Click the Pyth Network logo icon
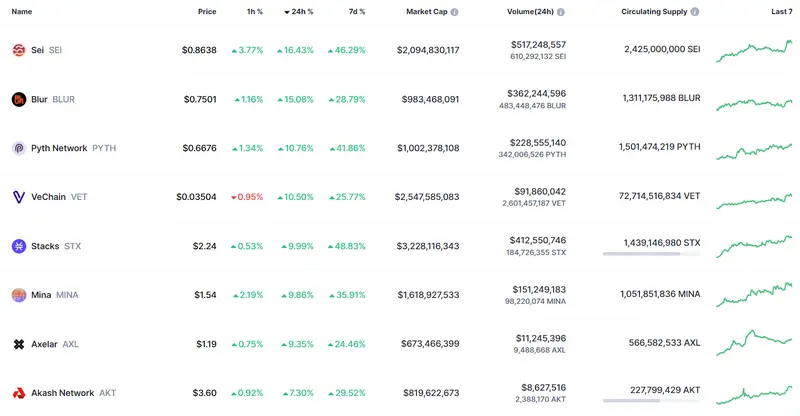The height and width of the screenshot is (416, 800). coord(18,148)
